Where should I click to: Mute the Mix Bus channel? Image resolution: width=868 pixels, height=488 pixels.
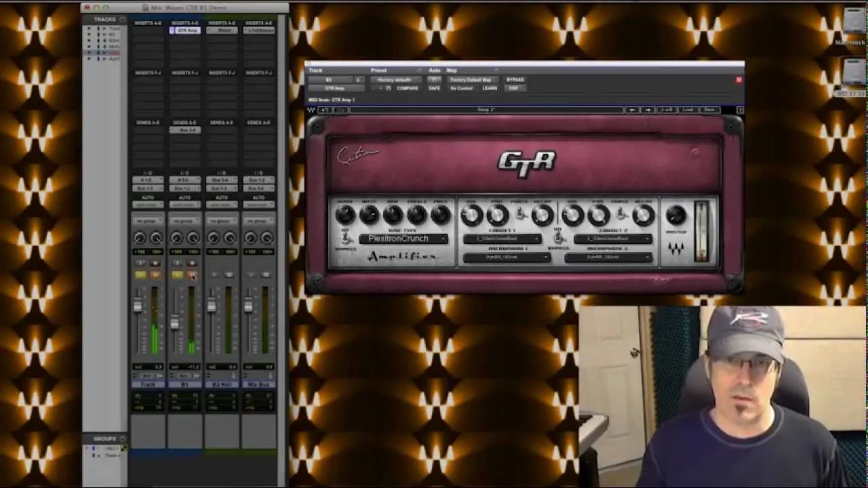point(265,274)
